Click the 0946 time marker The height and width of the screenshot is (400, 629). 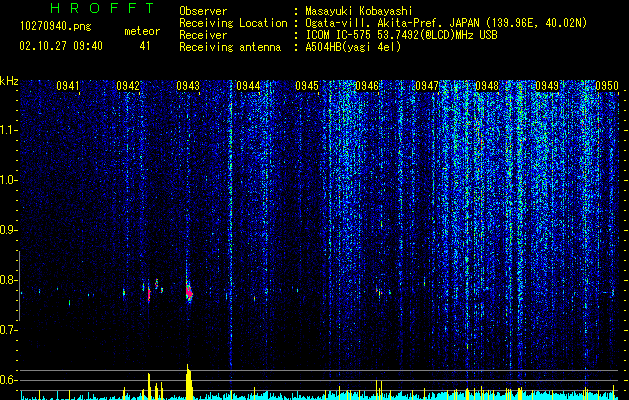click(367, 85)
